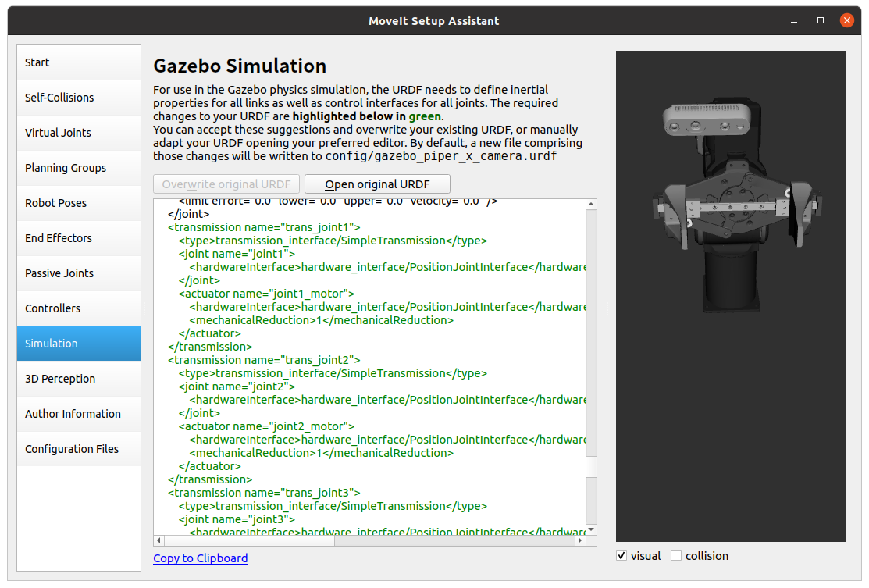
Task: Open the Start page in sidebar
Action: (79, 62)
